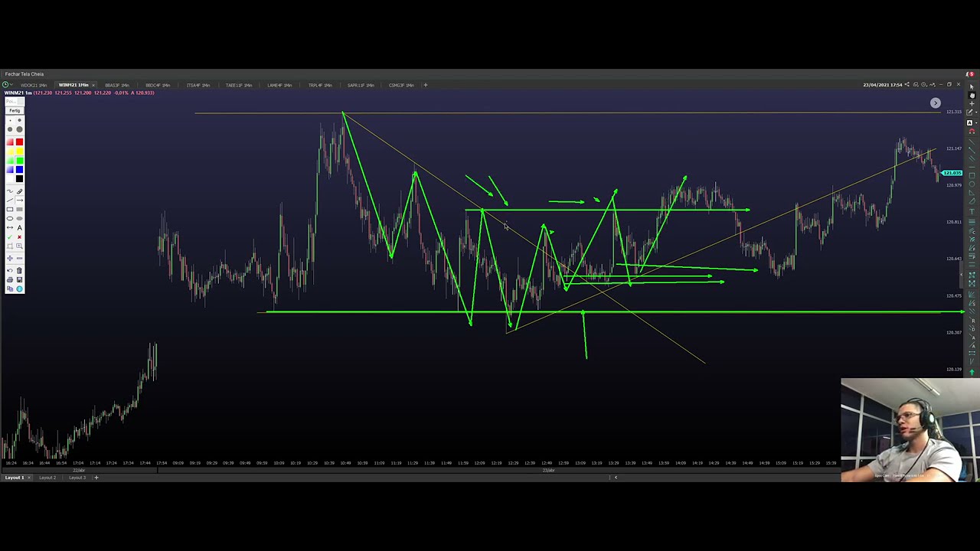Click the magnifier zoom tool in palette

tap(19, 246)
